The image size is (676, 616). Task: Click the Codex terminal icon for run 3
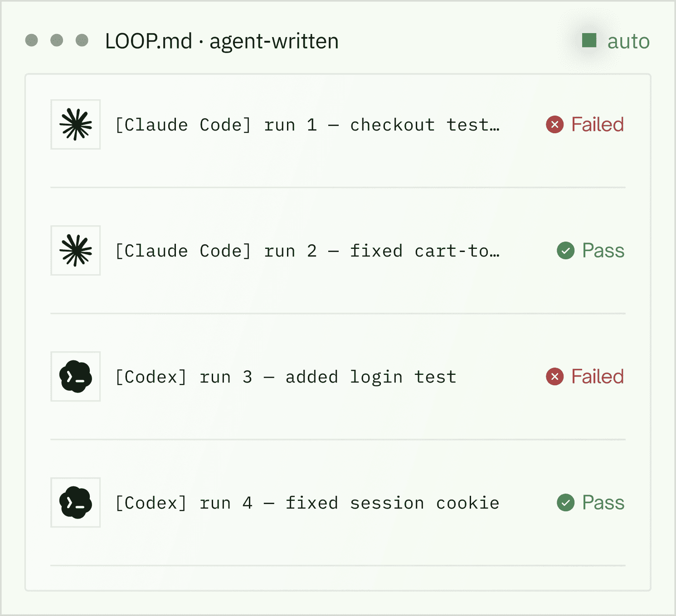[76, 377]
